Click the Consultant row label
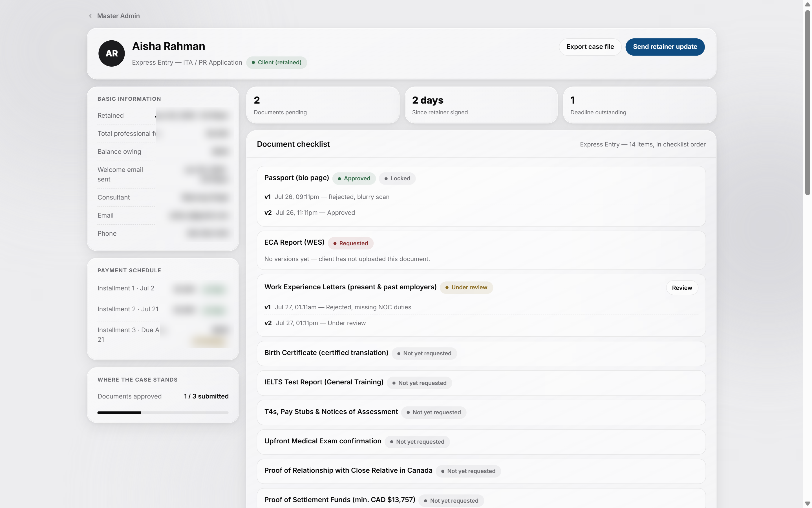The width and height of the screenshot is (812, 508). pos(113,197)
